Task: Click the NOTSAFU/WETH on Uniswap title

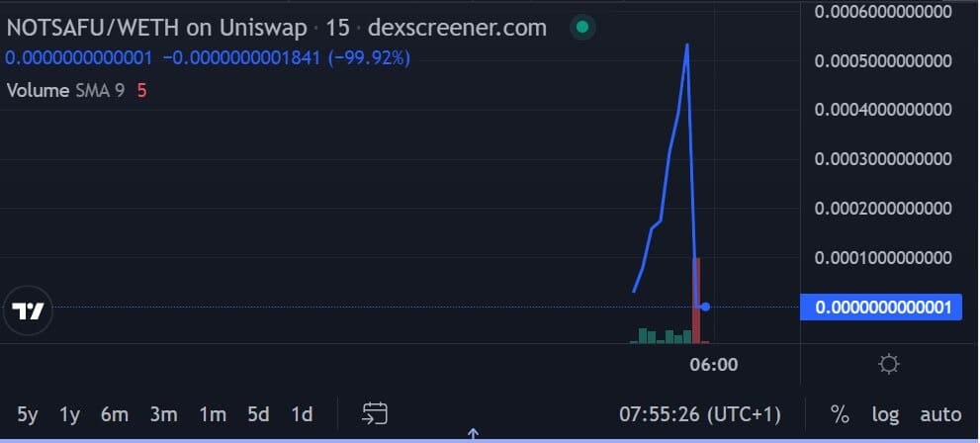Action: point(157,28)
